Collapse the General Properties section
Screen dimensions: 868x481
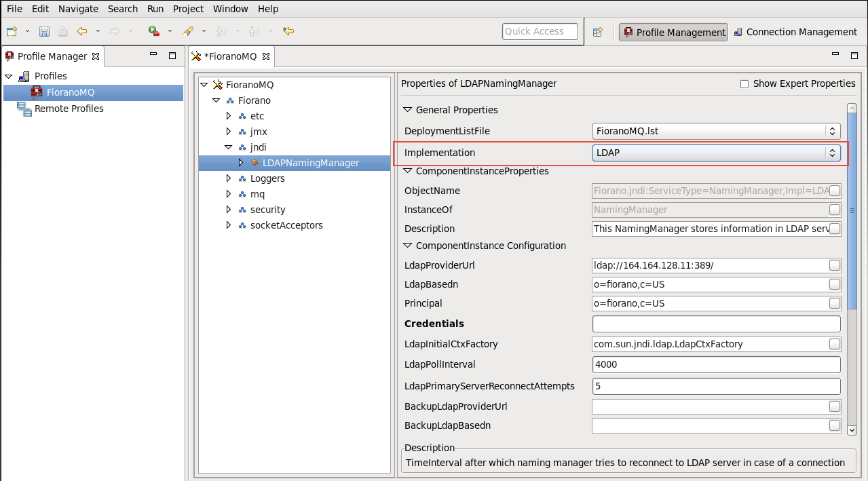[408, 110]
